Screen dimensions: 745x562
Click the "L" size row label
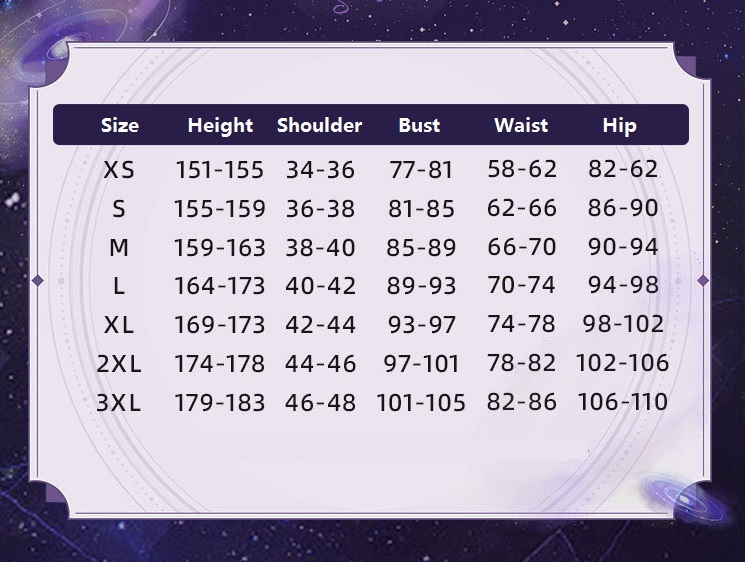click(x=119, y=286)
